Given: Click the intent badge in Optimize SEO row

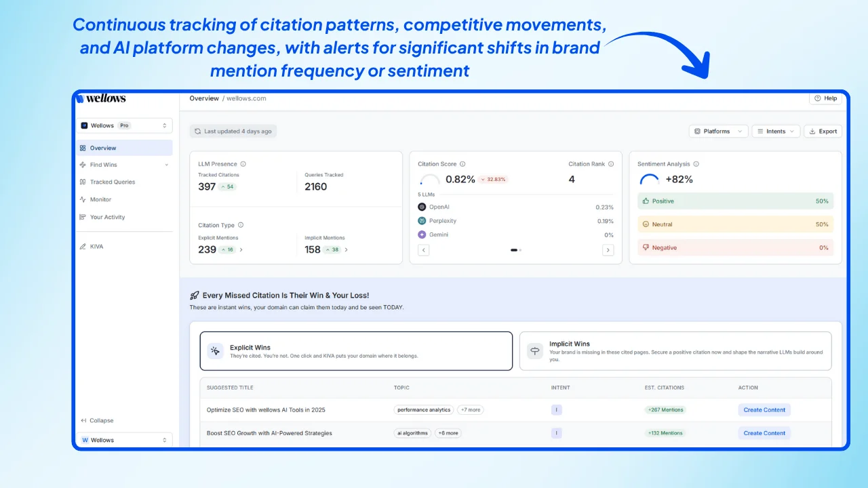Looking at the screenshot, I should (557, 410).
